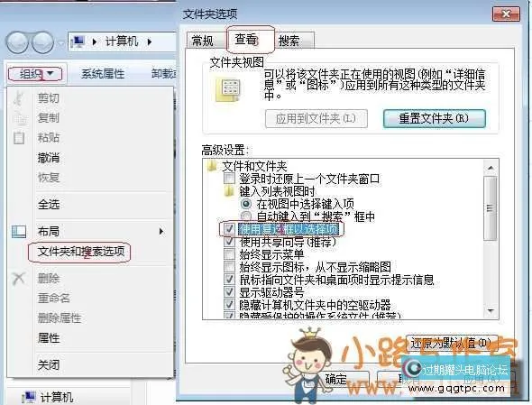Click the delete X icon

(x=19, y=279)
